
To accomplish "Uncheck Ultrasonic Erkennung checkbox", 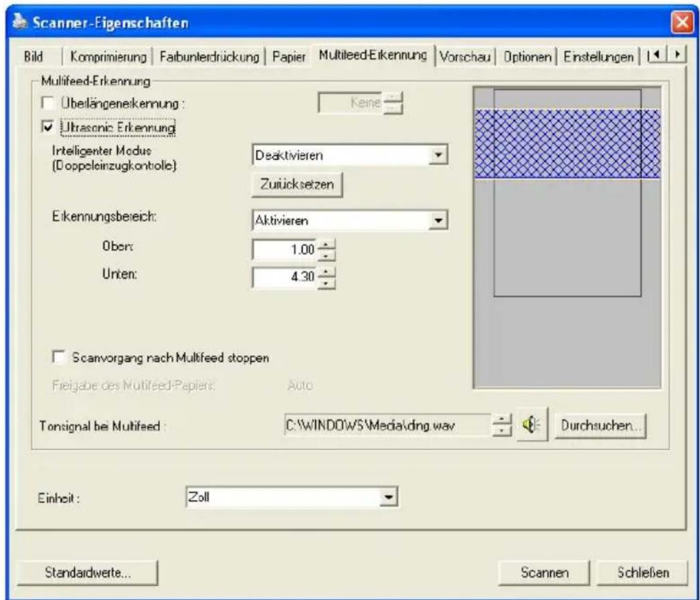I will point(48,127).
